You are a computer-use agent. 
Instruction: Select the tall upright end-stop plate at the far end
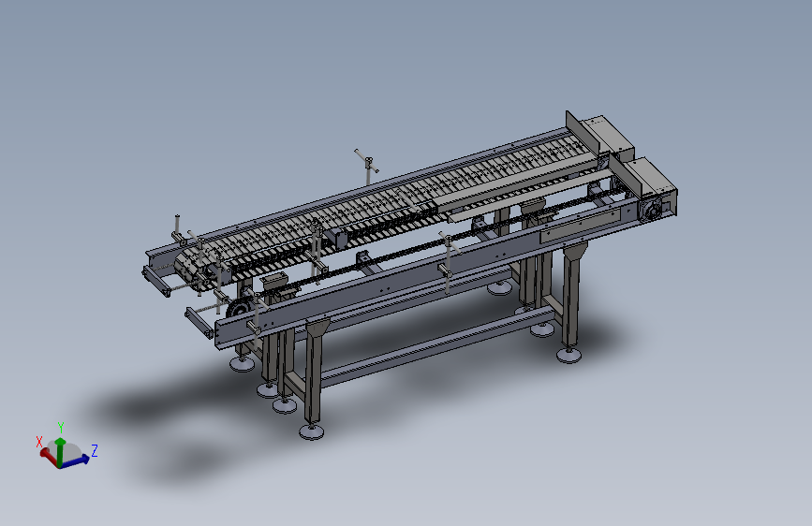[x=583, y=134]
